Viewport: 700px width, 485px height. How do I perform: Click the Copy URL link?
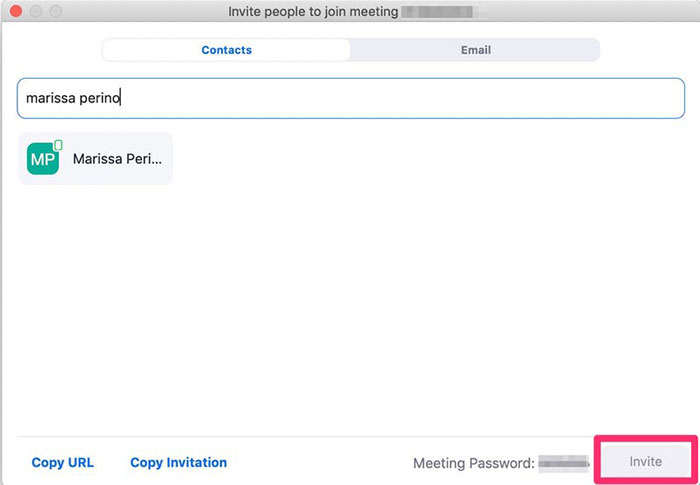[63, 462]
